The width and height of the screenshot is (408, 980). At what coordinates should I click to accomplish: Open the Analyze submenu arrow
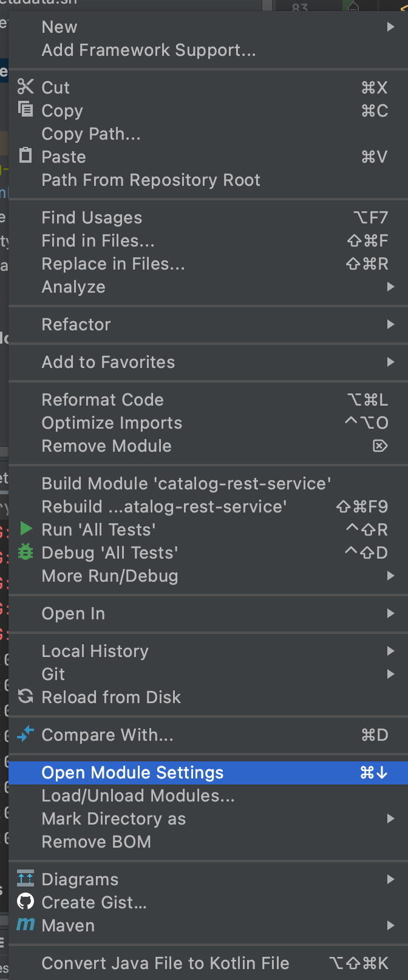pyautogui.click(x=392, y=287)
